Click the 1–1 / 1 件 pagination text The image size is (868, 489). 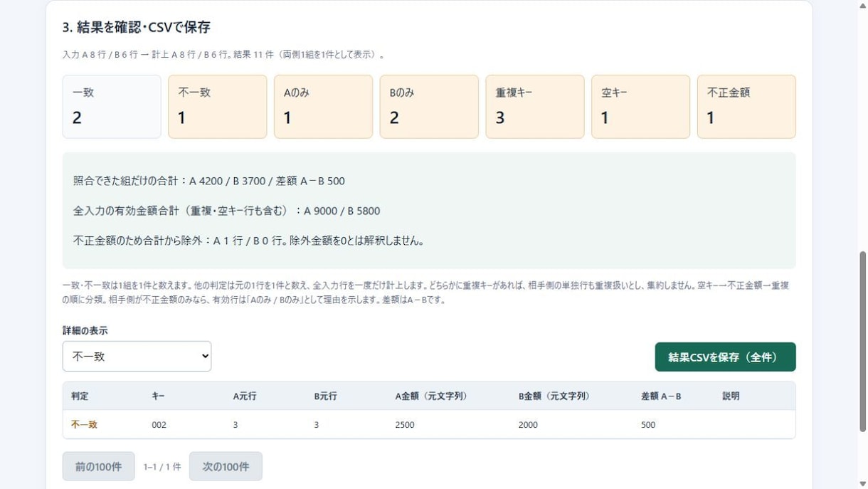[162, 467]
